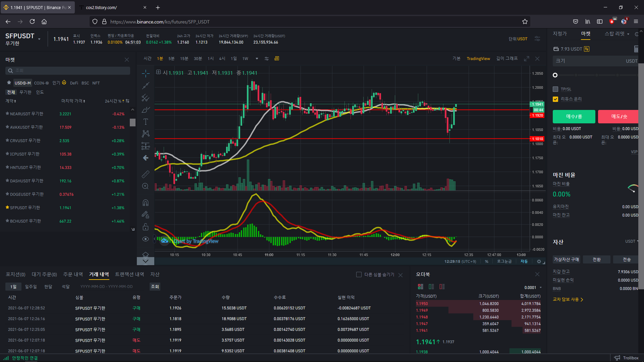Viewport: 644px width, 362px height.
Task: Expand the SFPUSDT symbol dropdown
Action: coord(39,39)
